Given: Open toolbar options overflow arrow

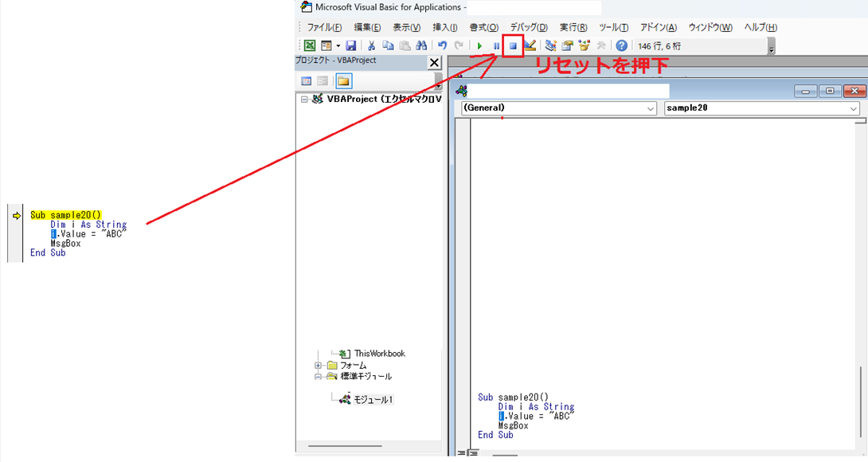Looking at the screenshot, I should (x=772, y=48).
